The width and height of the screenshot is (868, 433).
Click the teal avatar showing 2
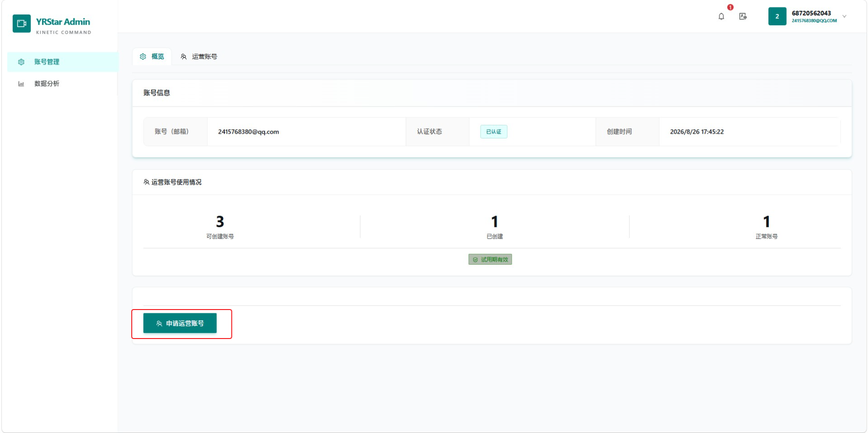pyautogui.click(x=777, y=16)
